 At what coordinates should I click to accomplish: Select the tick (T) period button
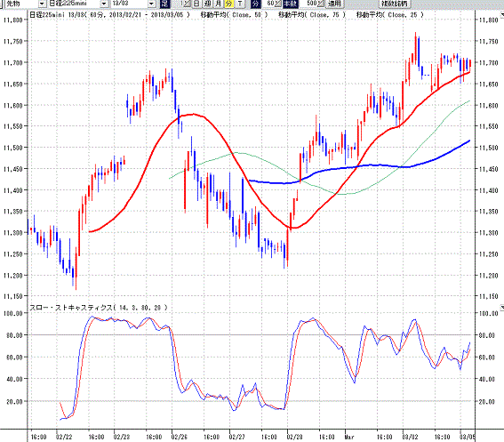(x=239, y=4)
